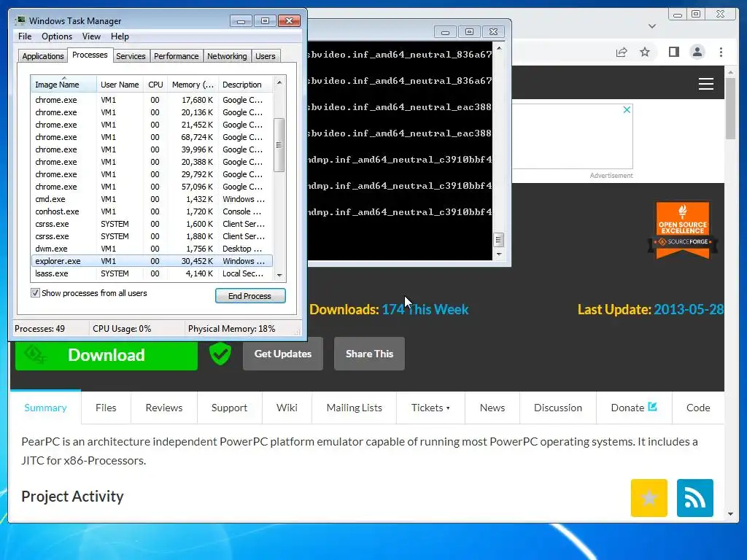The image size is (747, 560).
Task: Click the green verified shield icon
Action: pyautogui.click(x=220, y=354)
